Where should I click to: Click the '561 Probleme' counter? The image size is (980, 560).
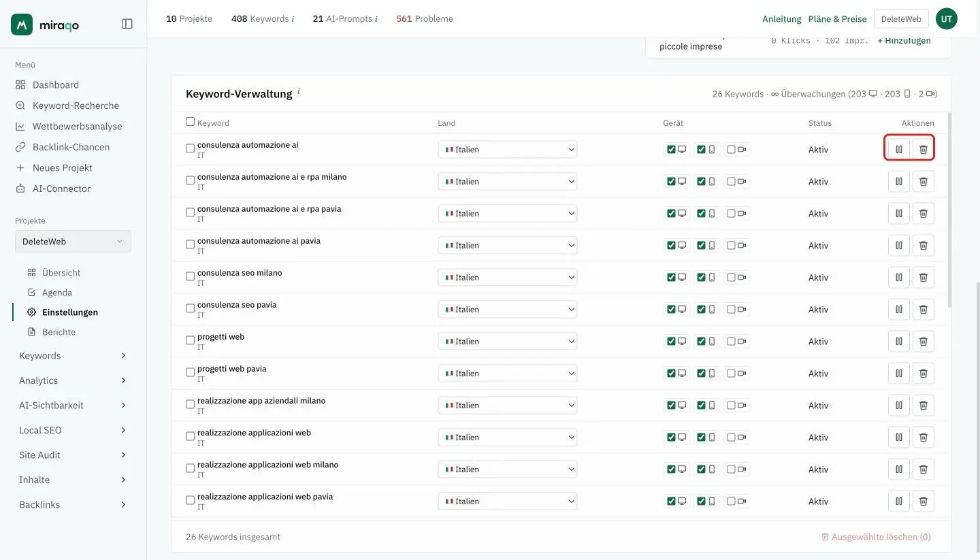click(425, 18)
